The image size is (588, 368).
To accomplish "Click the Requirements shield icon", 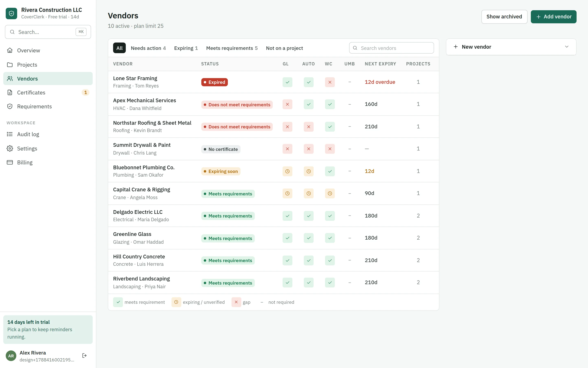I will pos(10,106).
